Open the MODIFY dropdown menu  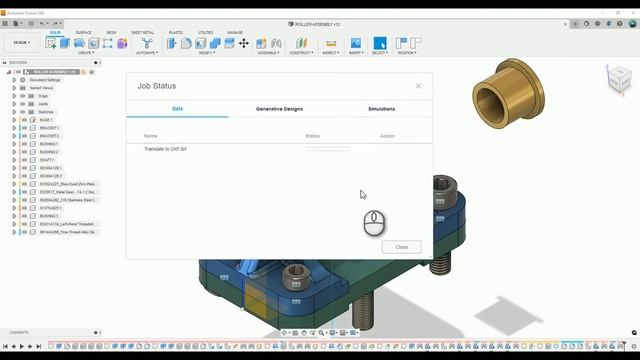[x=207, y=53]
